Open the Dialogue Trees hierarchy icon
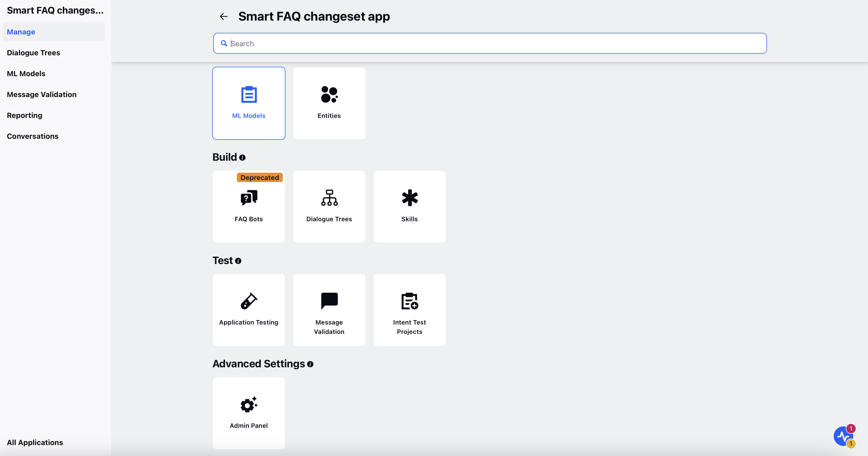The height and width of the screenshot is (456, 868). coord(329,198)
